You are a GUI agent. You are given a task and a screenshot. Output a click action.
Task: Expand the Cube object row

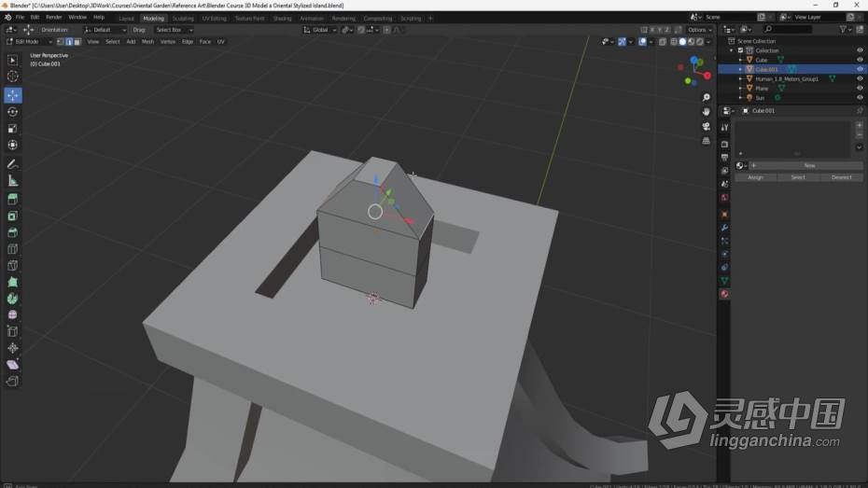(740, 60)
